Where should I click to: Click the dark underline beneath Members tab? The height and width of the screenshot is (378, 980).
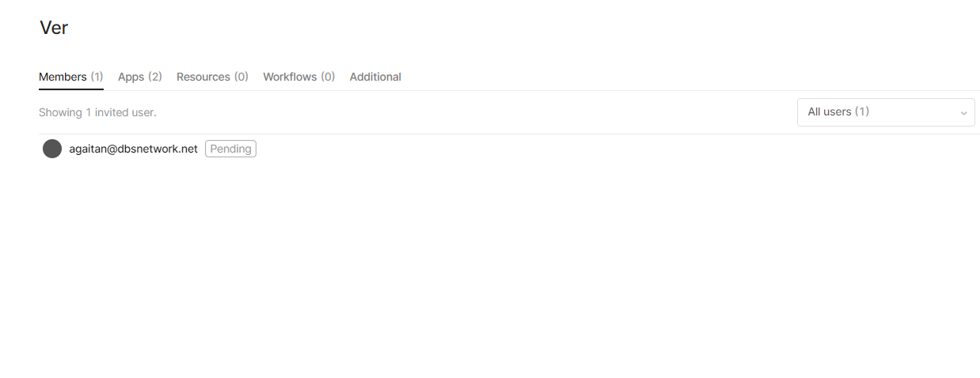[x=71, y=89]
